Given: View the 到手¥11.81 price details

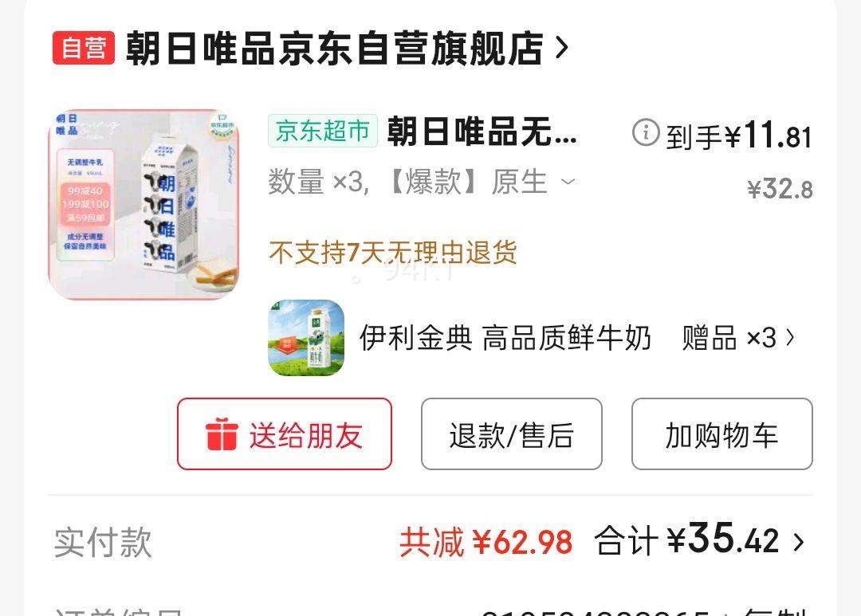Looking at the screenshot, I should click(738, 135).
